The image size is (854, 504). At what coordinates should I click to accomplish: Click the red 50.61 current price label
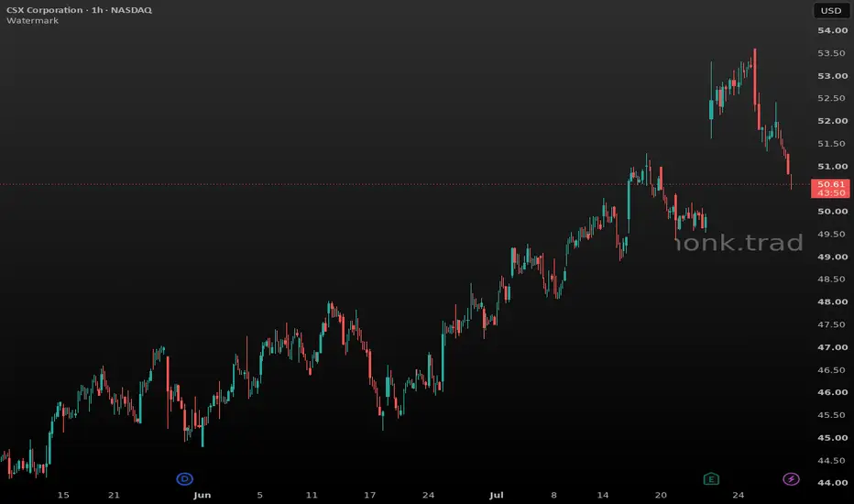point(830,184)
